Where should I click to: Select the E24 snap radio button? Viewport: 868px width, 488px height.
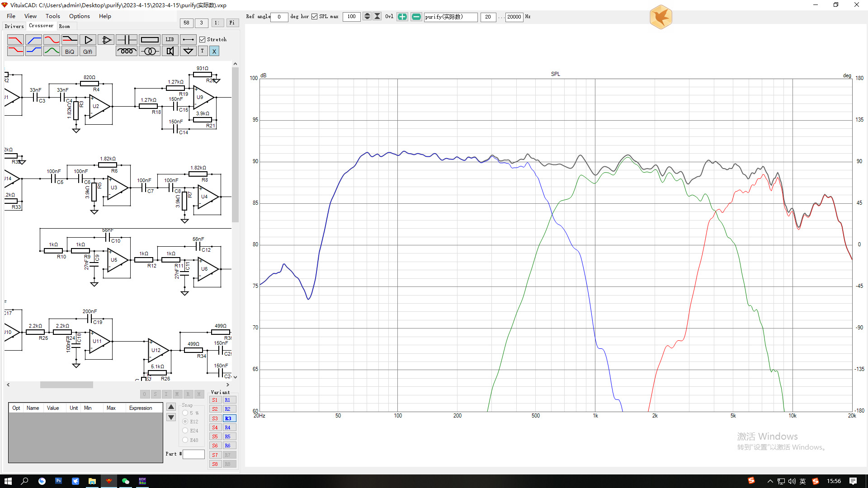click(185, 431)
